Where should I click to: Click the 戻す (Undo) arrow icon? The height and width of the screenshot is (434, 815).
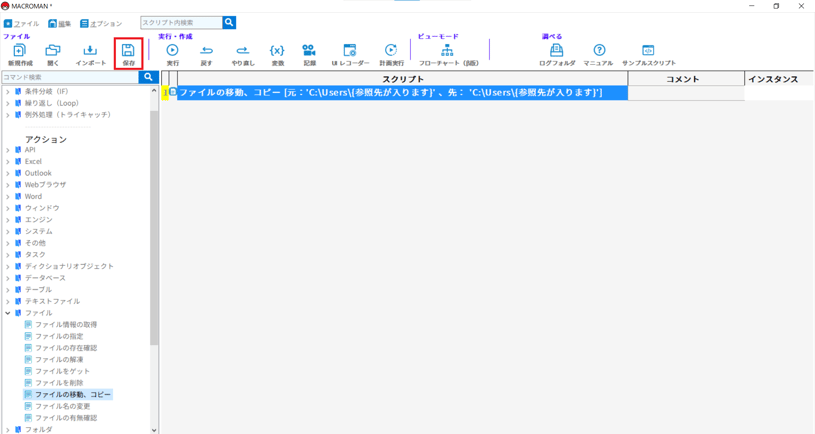(x=206, y=50)
